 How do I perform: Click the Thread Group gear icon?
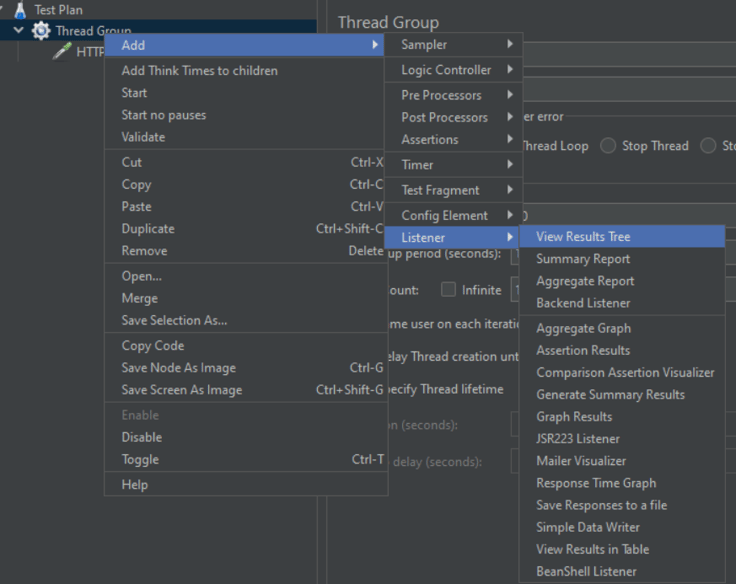click(x=41, y=31)
